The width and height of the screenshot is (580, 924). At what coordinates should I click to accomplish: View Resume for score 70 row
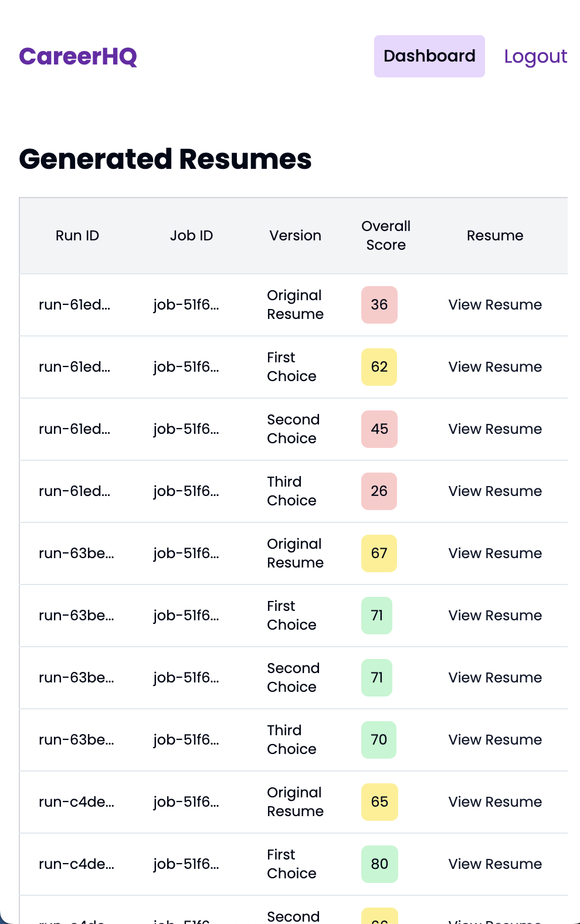(x=495, y=740)
